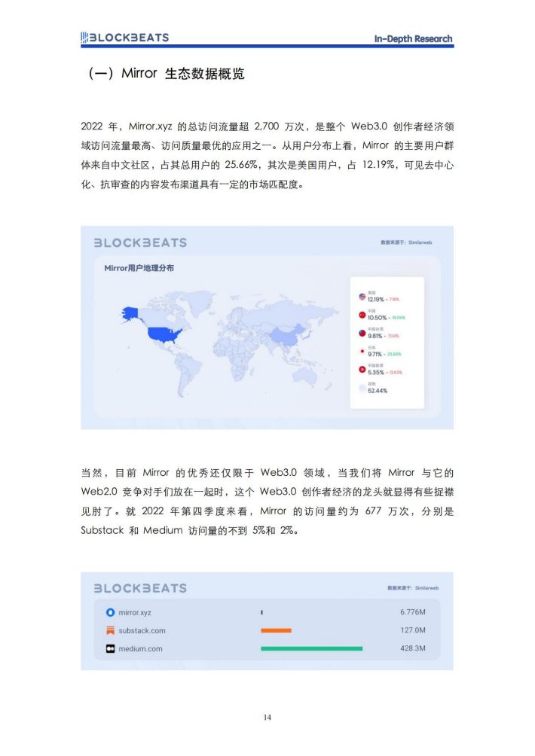Image resolution: width=535 pixels, height=756 pixels.
Task: Click 'Mirror.xyz' in the first paragraph
Action: (150, 127)
